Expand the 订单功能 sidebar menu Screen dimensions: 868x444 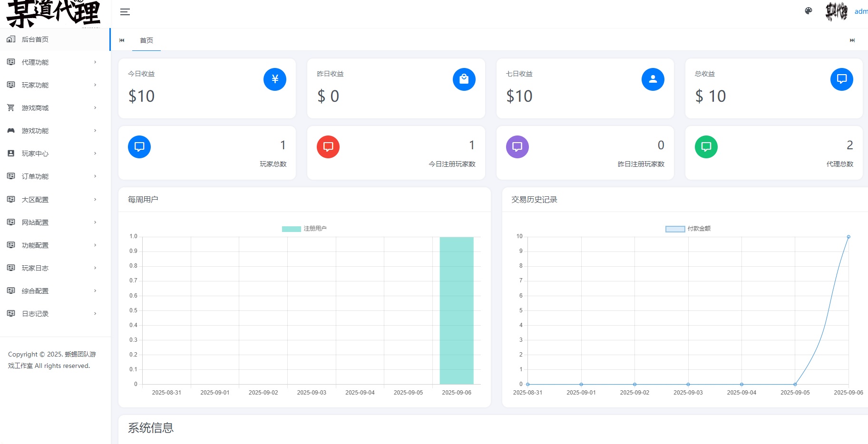coord(52,176)
